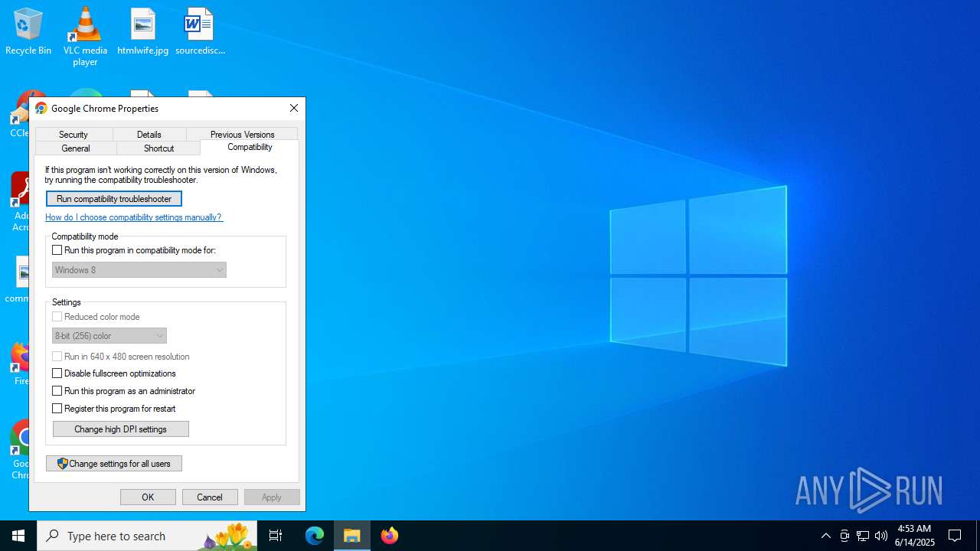
Task: Open File Explorer from the taskbar
Action: [x=352, y=536]
